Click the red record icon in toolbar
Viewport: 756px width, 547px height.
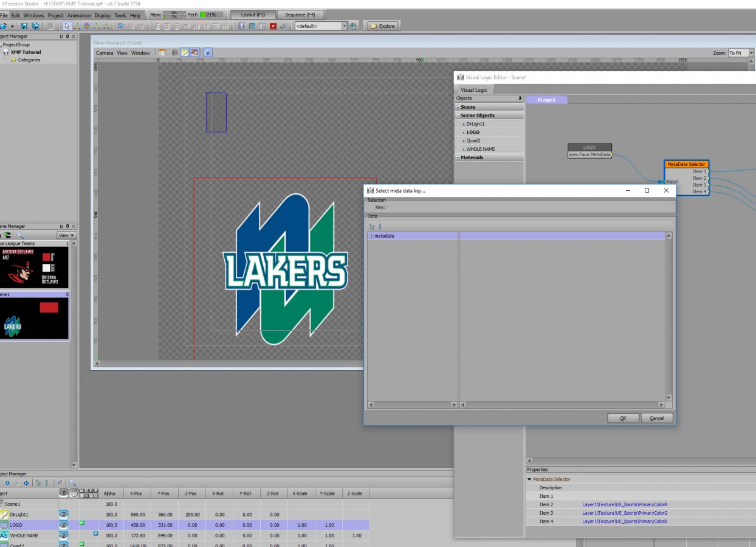pos(273,26)
